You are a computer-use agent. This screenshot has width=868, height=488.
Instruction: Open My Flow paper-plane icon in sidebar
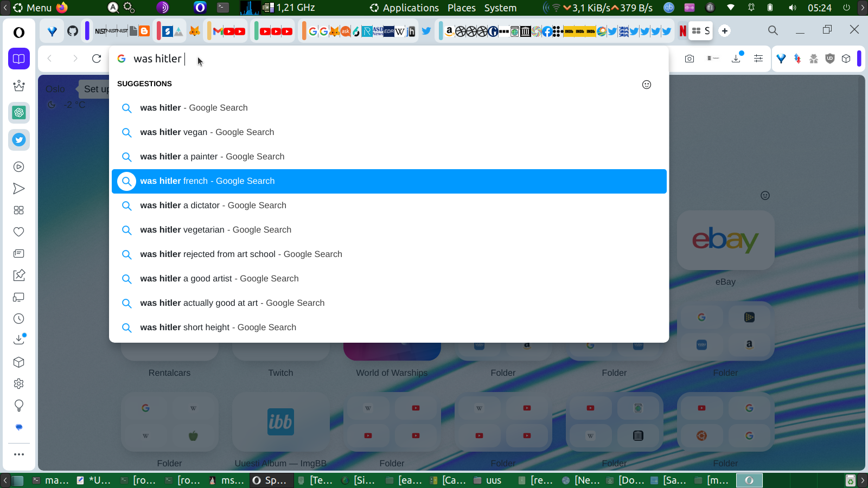19,189
